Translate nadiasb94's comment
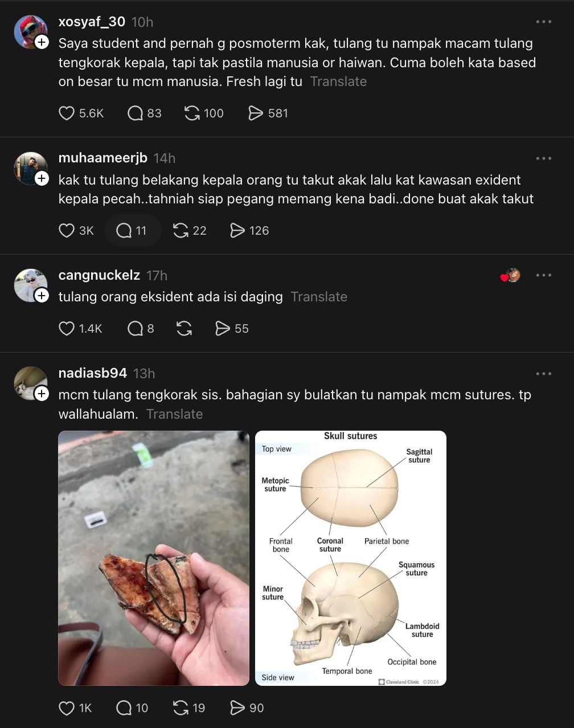574x728 pixels. pos(174,414)
